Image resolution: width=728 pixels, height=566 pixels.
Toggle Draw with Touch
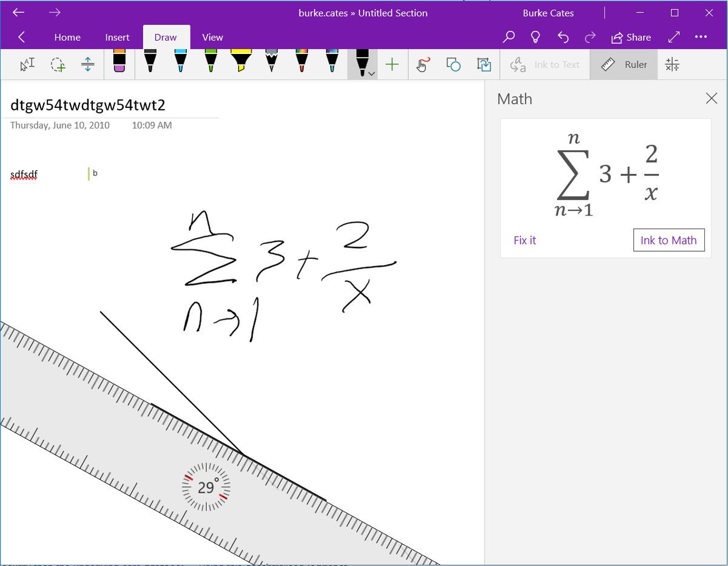(x=423, y=64)
